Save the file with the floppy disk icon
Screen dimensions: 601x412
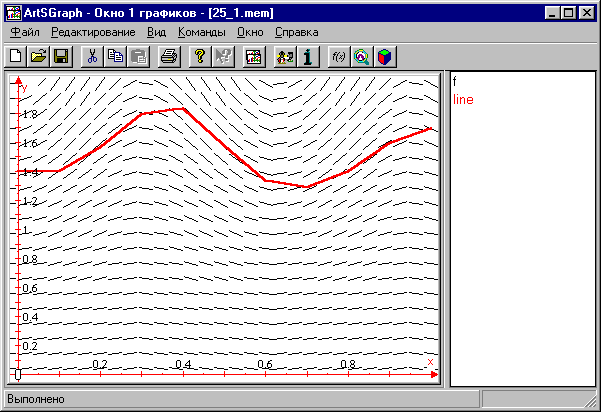coord(60,56)
